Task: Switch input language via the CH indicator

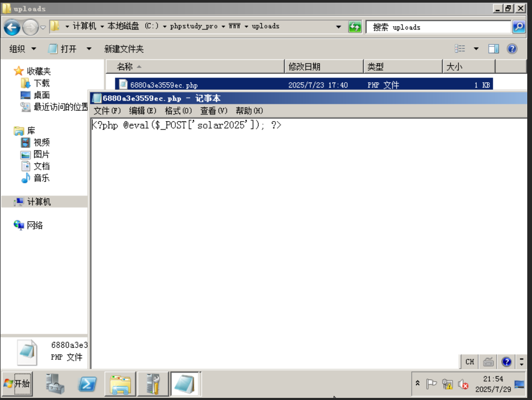Action: click(469, 362)
